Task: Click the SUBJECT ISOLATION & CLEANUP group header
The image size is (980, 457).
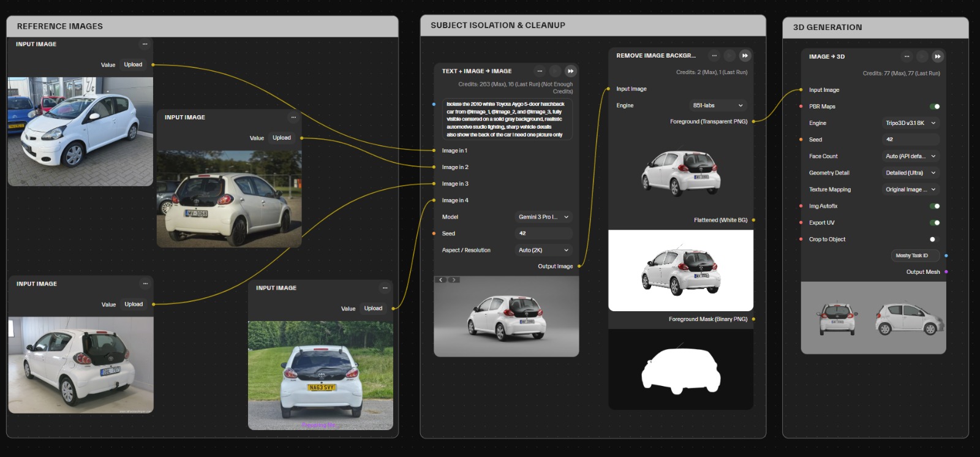Action: (593, 25)
